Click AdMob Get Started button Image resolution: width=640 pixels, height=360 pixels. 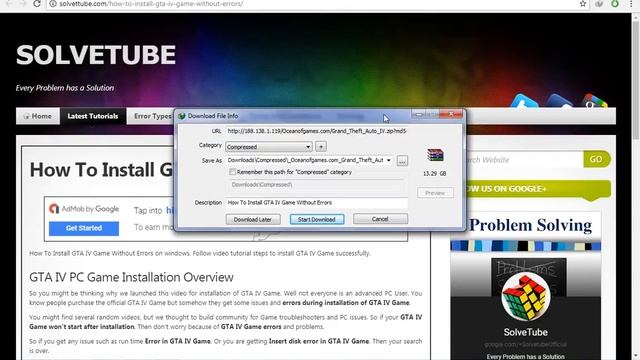(x=84, y=228)
